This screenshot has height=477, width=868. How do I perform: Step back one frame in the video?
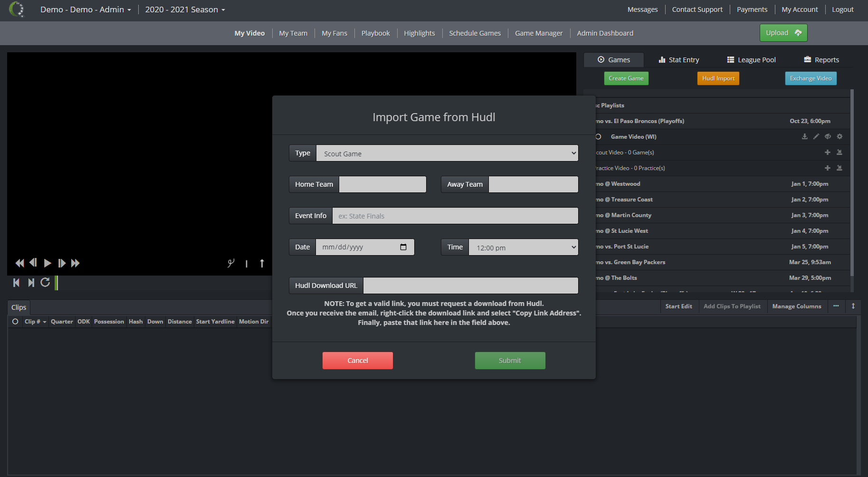33,263
